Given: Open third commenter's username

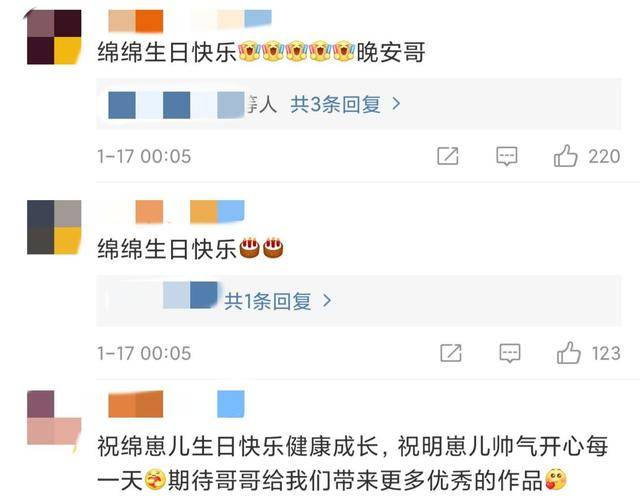Looking at the screenshot, I should (176, 404).
